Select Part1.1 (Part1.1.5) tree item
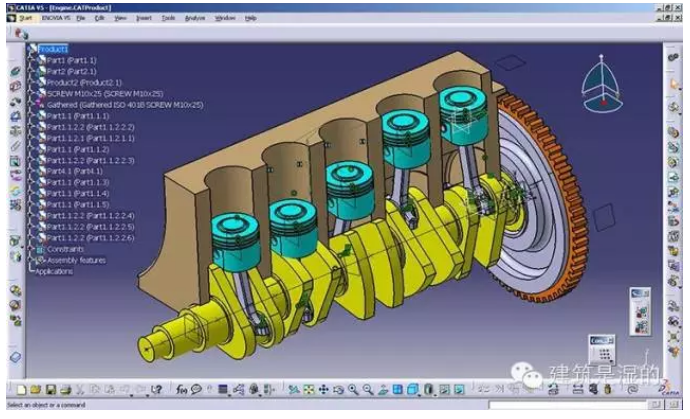 coord(78,205)
